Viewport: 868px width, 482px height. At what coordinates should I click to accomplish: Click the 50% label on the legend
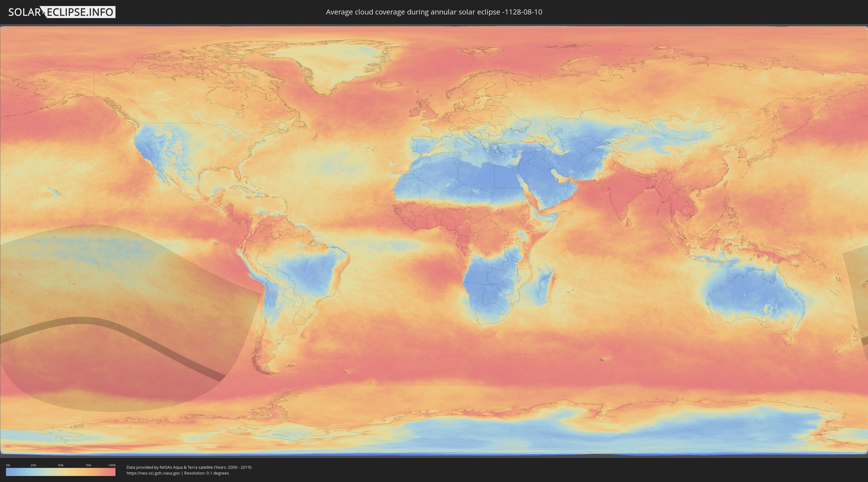pos(61,465)
